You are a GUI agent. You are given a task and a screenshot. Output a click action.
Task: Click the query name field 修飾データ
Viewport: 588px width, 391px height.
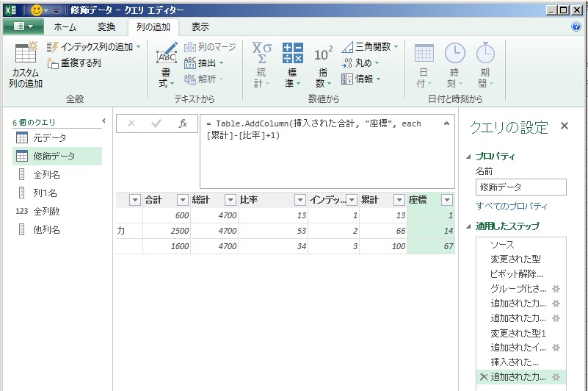(521, 187)
